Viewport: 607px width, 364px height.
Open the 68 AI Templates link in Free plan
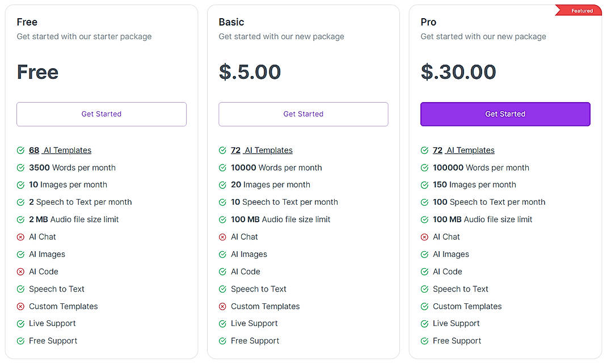coord(60,150)
